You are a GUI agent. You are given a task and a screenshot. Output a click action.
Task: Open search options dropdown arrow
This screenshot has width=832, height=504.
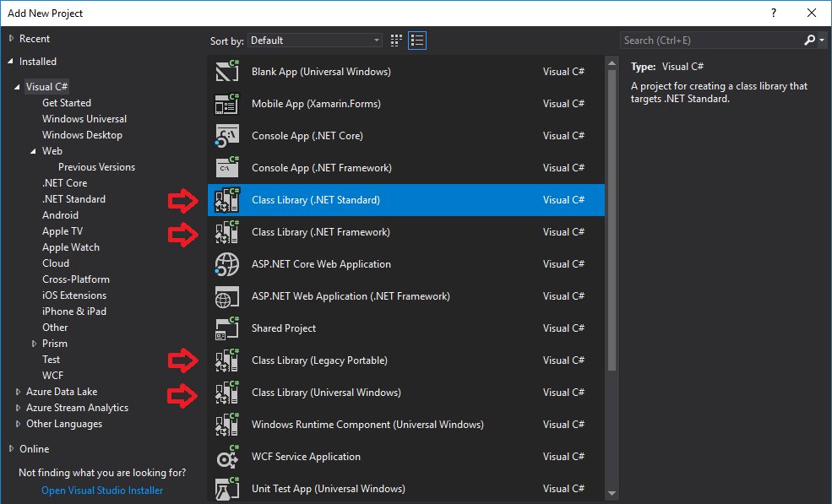coord(822,41)
